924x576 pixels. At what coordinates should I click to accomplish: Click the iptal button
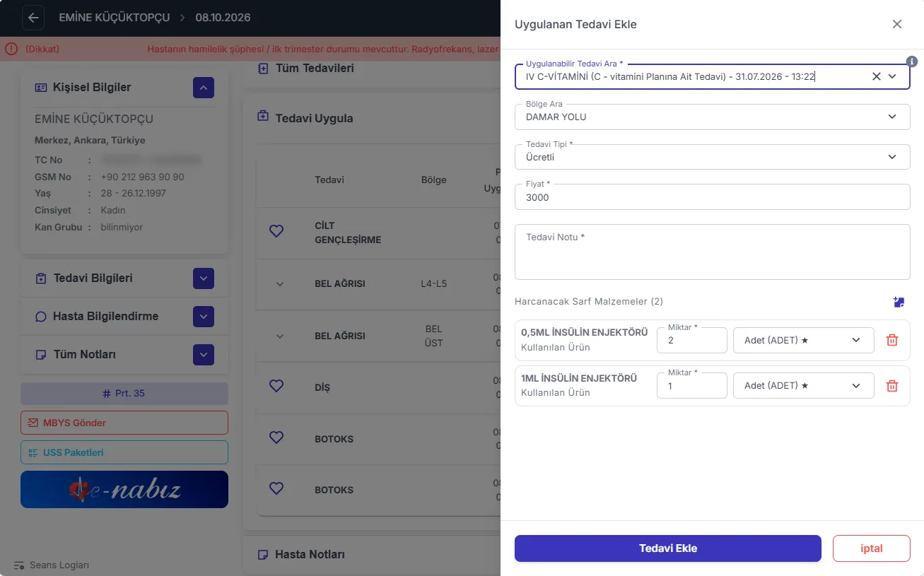(x=871, y=548)
